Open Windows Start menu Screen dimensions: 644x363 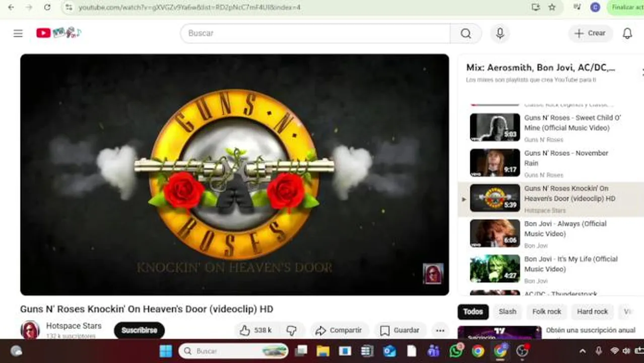point(165,351)
